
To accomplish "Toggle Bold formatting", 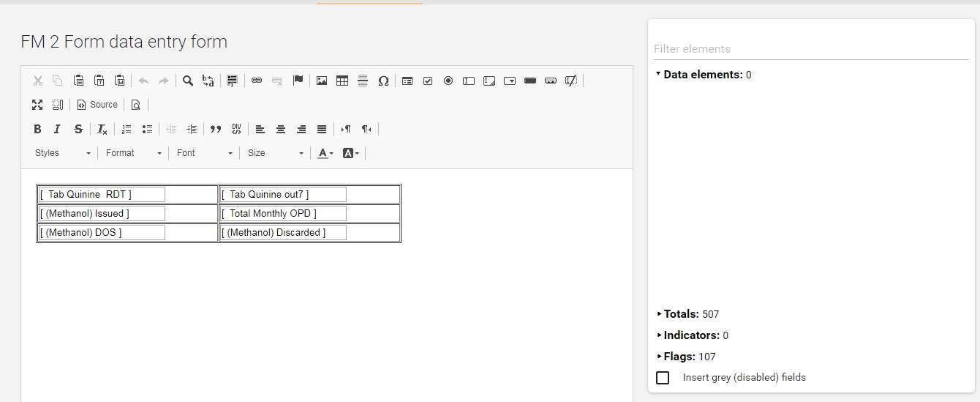I will click(x=37, y=129).
